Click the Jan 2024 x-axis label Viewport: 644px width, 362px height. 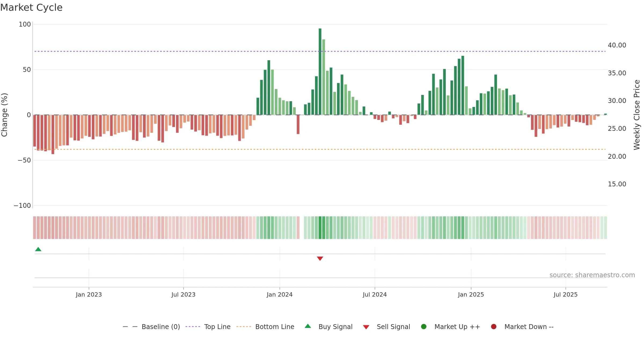point(280,294)
